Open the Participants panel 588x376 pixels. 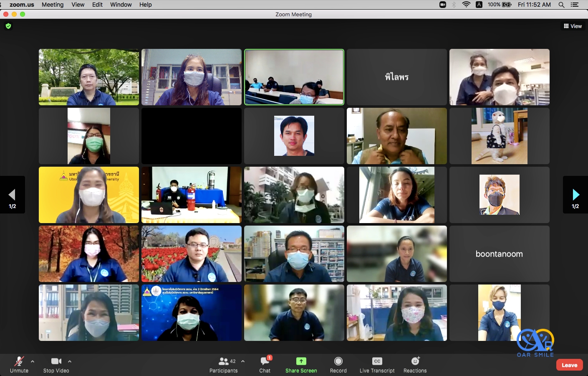coord(223,364)
